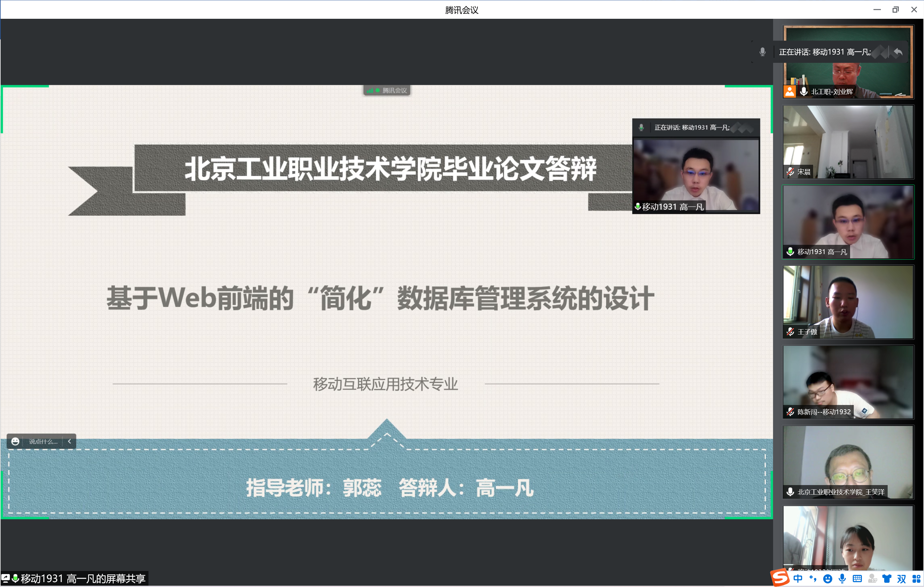This screenshot has height=587, width=924.
Task: Click the Sogou S logo on the input method bar
Action: (x=780, y=577)
